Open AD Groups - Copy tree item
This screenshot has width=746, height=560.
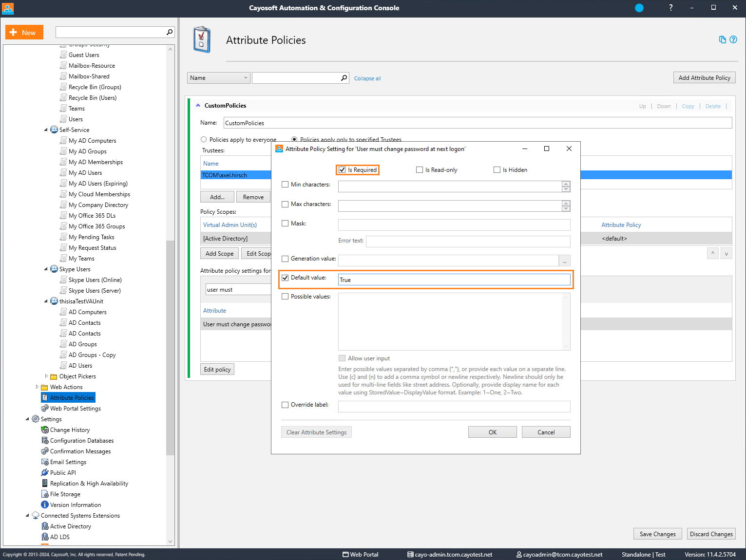coord(92,355)
